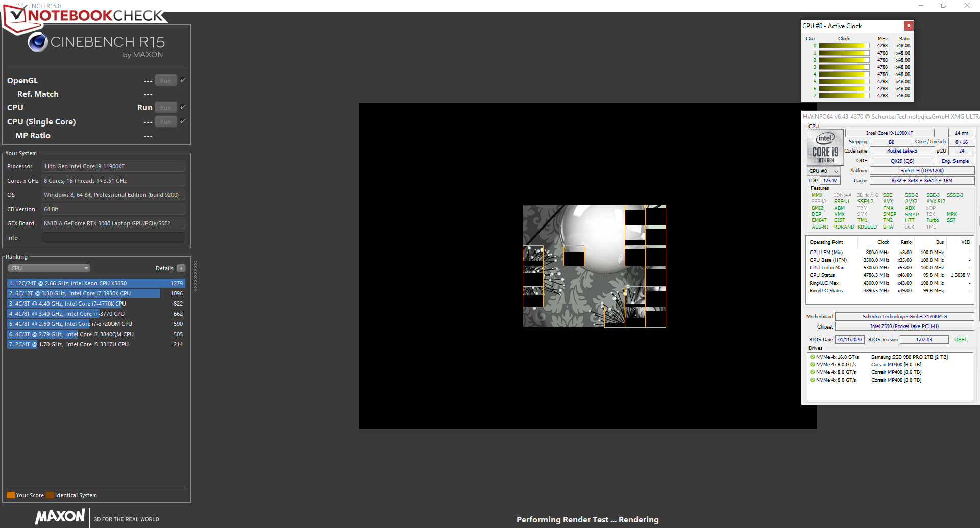This screenshot has height=528, width=980.
Task: Click the Eng. Sample field in HWiNFO
Action: click(955, 161)
